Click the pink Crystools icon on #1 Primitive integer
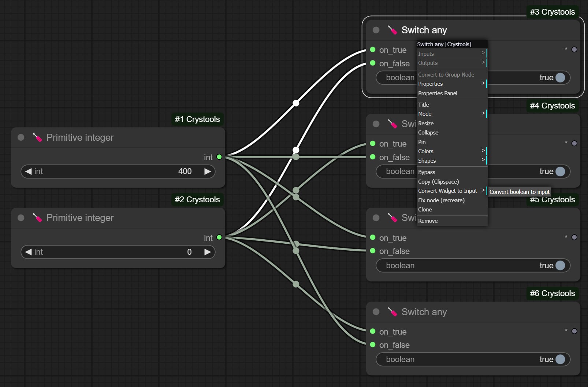 pyautogui.click(x=37, y=137)
